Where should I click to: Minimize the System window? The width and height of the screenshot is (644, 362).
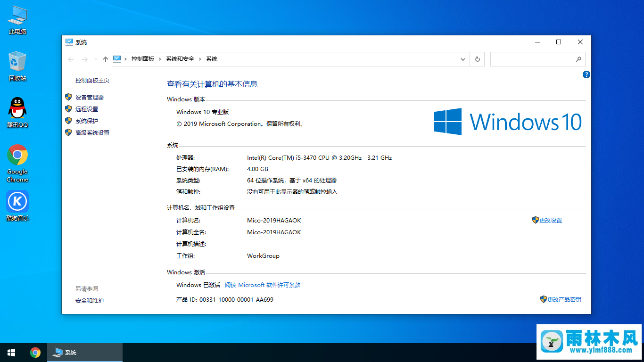point(537,42)
